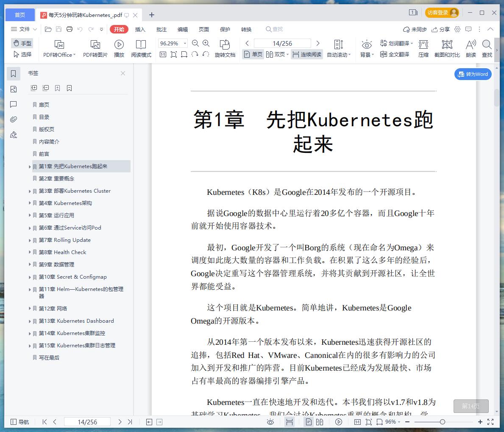Viewport: 504px width, 432px height.
Task: Switch to the 插入 ribbon tab
Action: [140, 29]
